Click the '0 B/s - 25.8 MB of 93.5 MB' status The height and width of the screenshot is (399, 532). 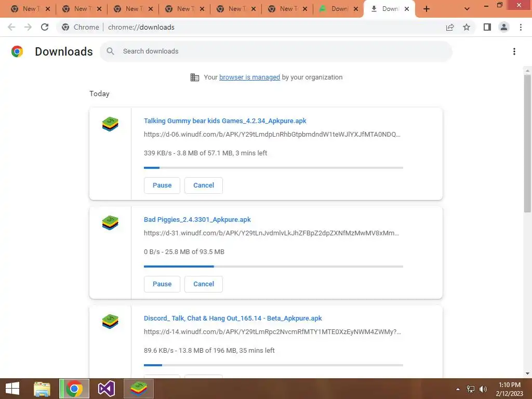pos(184,252)
